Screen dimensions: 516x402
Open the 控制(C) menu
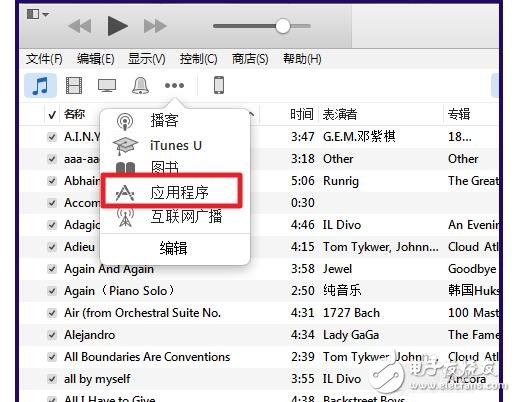tap(198, 59)
